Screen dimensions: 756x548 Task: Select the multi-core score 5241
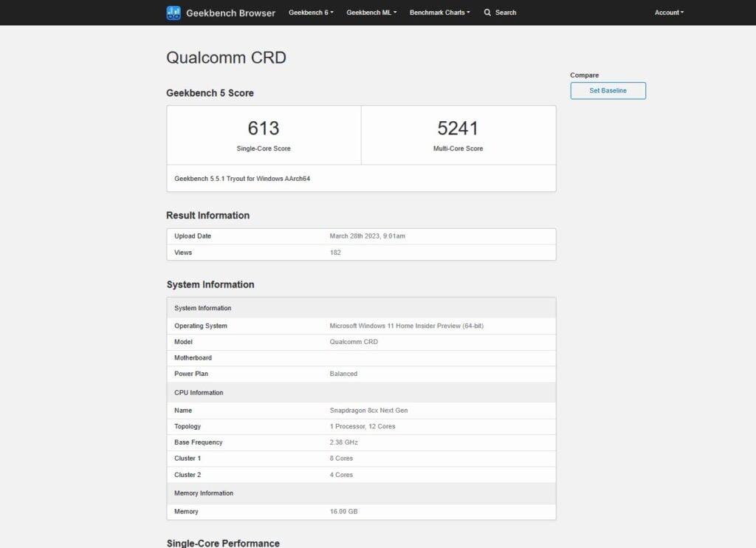458,129
